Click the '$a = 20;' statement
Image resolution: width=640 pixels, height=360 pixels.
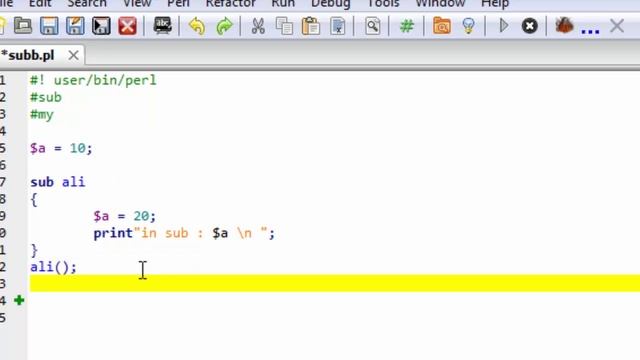coord(124,216)
